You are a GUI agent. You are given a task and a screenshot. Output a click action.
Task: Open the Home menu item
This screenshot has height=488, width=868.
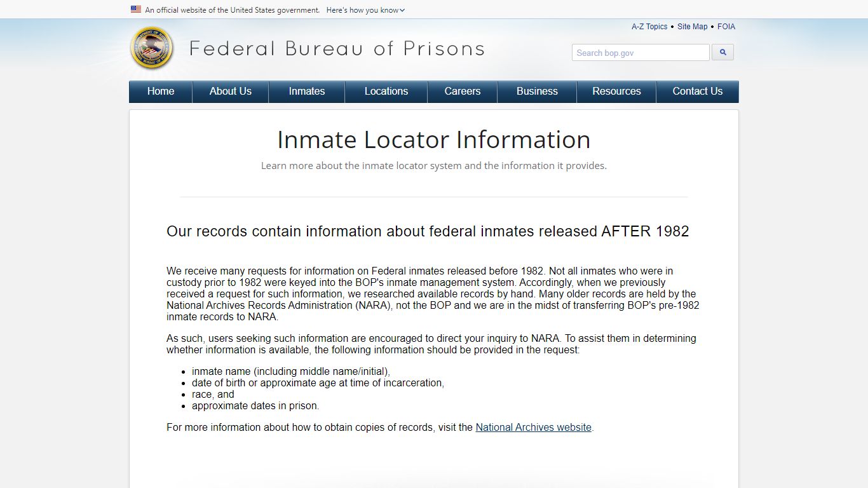click(x=161, y=91)
